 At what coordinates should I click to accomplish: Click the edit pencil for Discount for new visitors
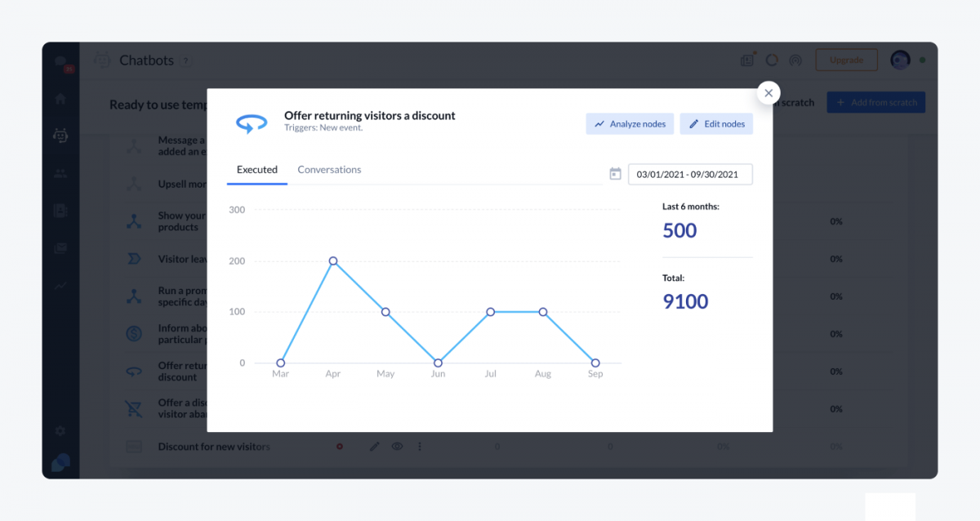375,447
